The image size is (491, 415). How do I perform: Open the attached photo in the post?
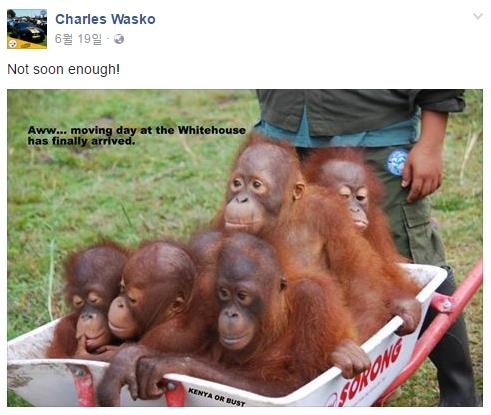point(245,248)
